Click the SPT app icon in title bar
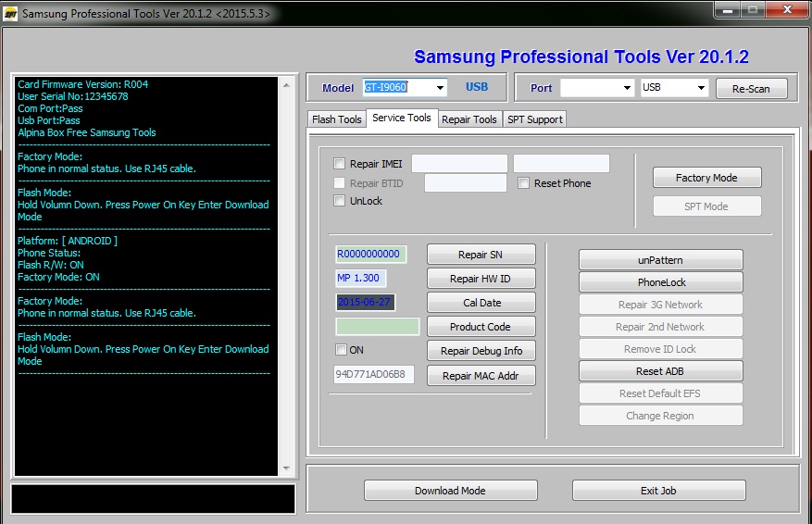This screenshot has height=524, width=812. pos(10,14)
